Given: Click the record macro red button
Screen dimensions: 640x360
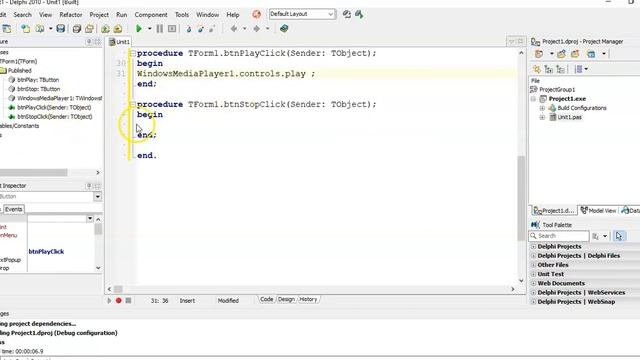Looking at the screenshot, I should point(118,301).
